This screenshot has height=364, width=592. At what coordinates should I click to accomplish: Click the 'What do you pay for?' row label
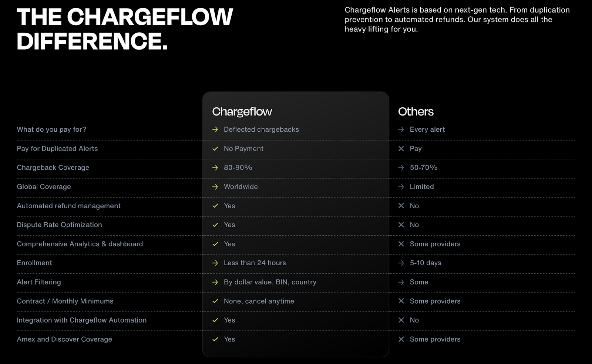click(x=51, y=129)
